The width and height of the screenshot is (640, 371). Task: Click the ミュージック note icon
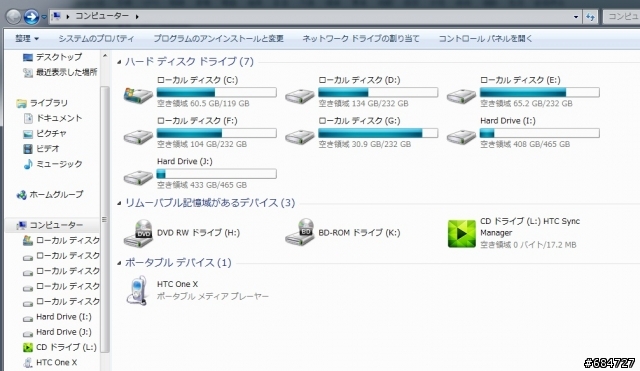pyautogui.click(x=28, y=164)
